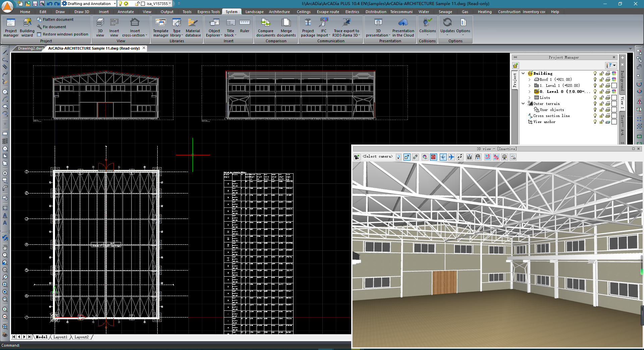This screenshot has height=350, width=644.
Task: Toggle visibility bulb for Roof 1
Action: (595, 79)
